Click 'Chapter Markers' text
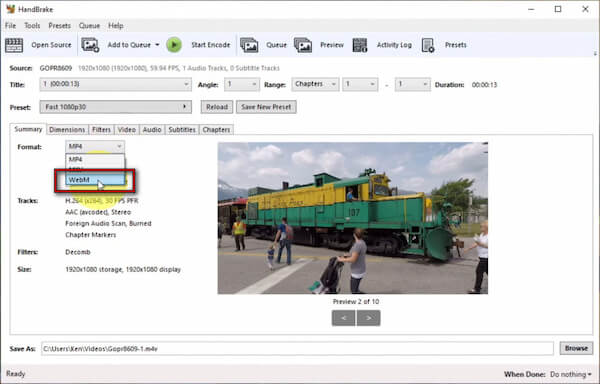Viewport: 600px width, 384px height. (91, 235)
